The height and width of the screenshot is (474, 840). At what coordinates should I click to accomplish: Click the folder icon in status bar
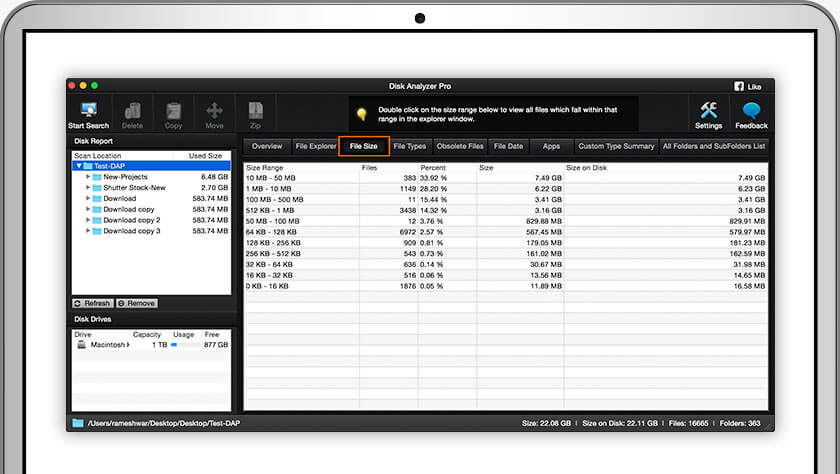click(x=78, y=423)
